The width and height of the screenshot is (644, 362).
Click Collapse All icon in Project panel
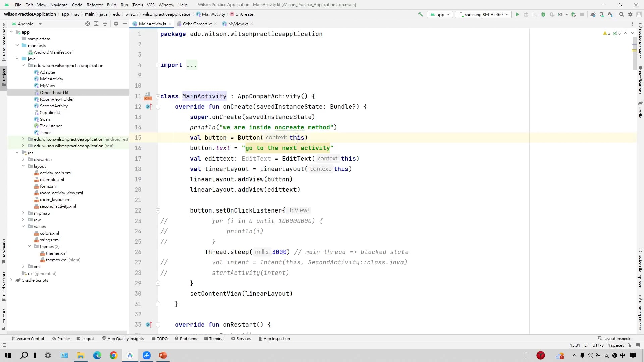(x=105, y=24)
